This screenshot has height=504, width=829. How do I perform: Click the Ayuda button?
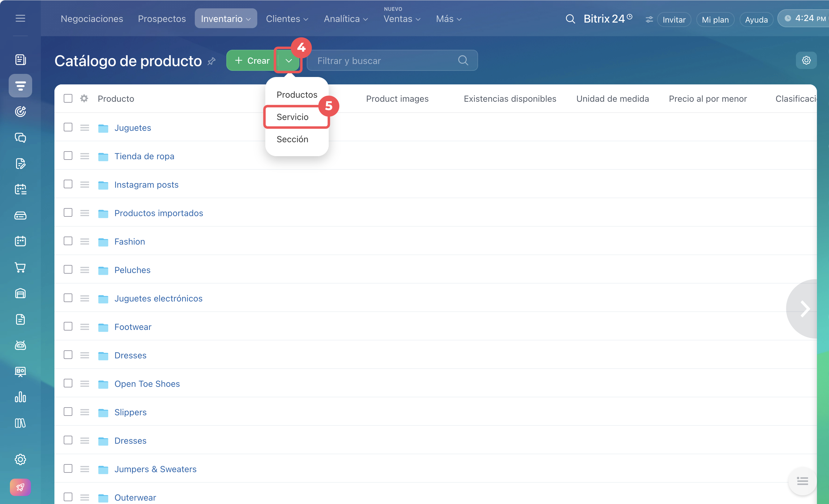(756, 19)
